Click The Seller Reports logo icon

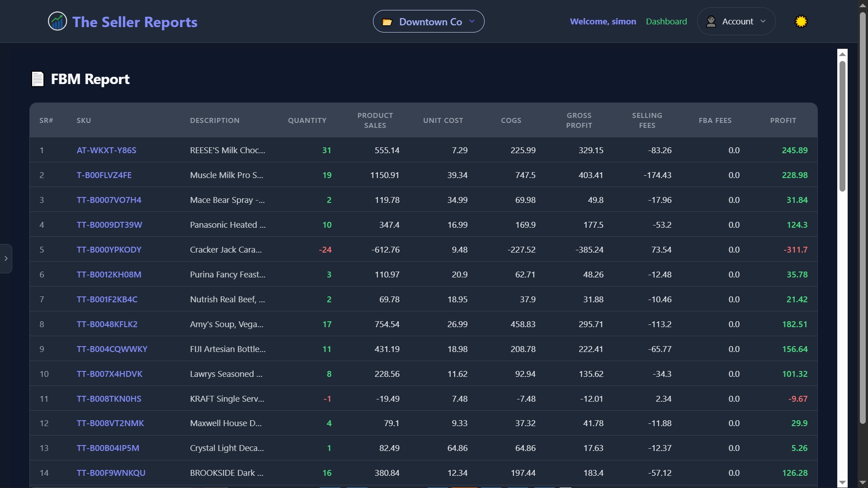tap(57, 21)
